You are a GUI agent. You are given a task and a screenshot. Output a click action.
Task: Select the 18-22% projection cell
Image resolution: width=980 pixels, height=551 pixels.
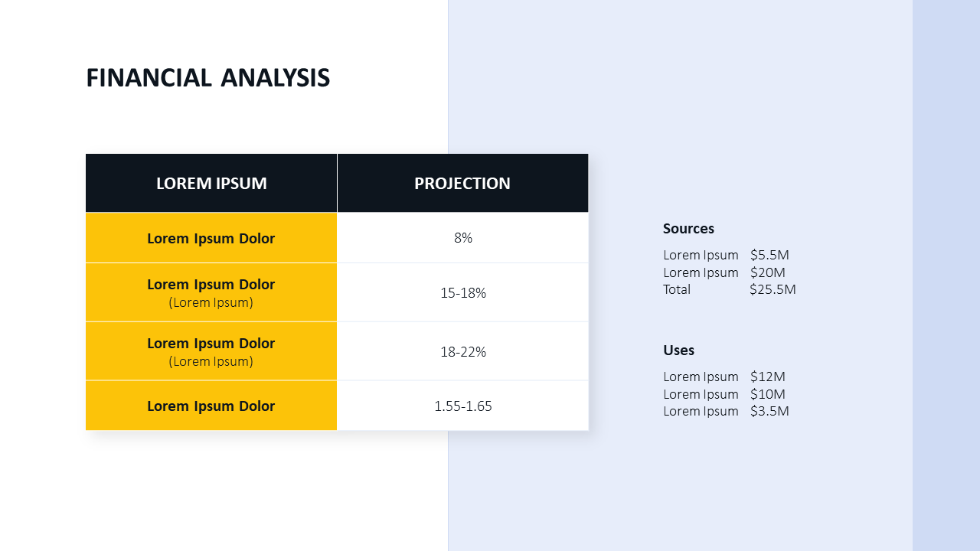462,351
